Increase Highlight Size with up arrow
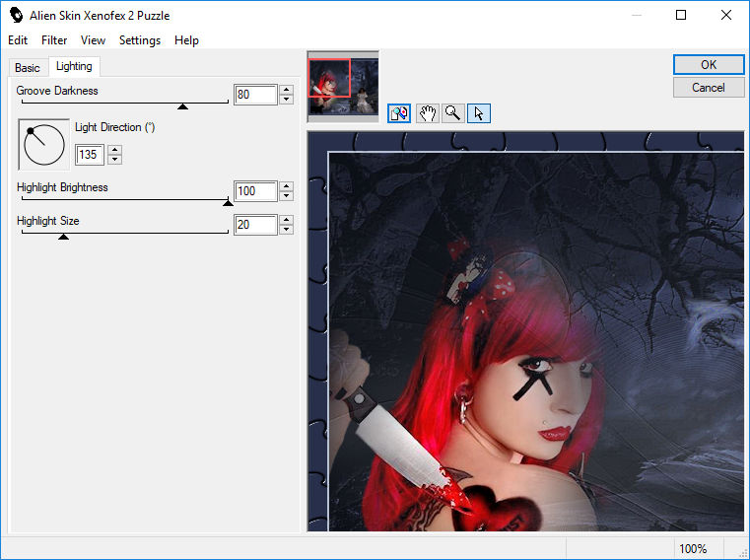This screenshot has width=750, height=560. pyautogui.click(x=286, y=220)
